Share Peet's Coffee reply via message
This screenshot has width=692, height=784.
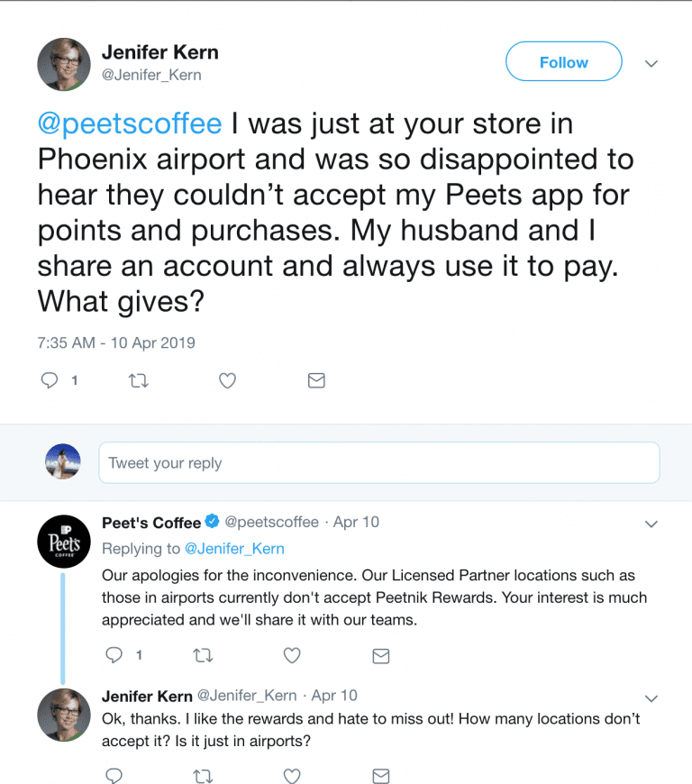pos(381,655)
